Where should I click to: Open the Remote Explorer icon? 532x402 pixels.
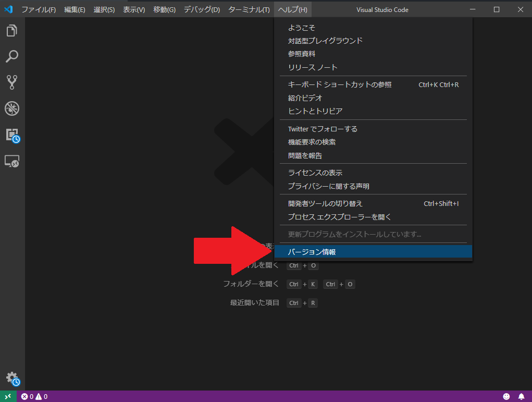tap(12, 161)
